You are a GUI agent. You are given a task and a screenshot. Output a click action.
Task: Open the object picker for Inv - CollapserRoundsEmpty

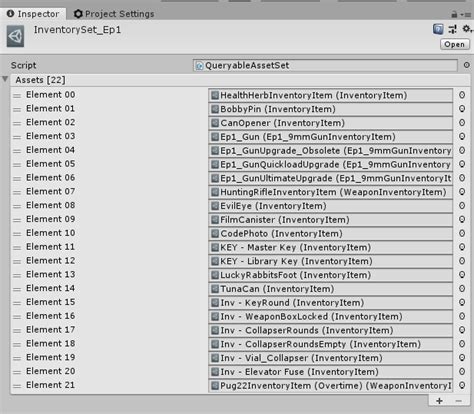(x=462, y=344)
